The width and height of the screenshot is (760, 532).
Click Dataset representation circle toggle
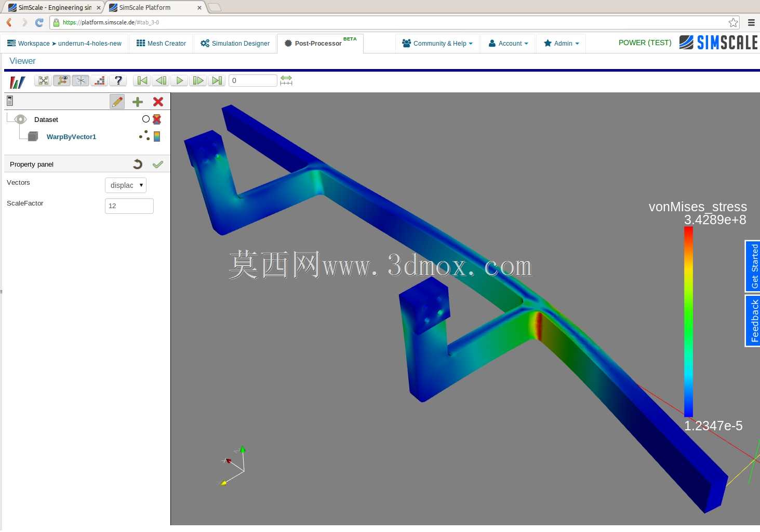[146, 119]
